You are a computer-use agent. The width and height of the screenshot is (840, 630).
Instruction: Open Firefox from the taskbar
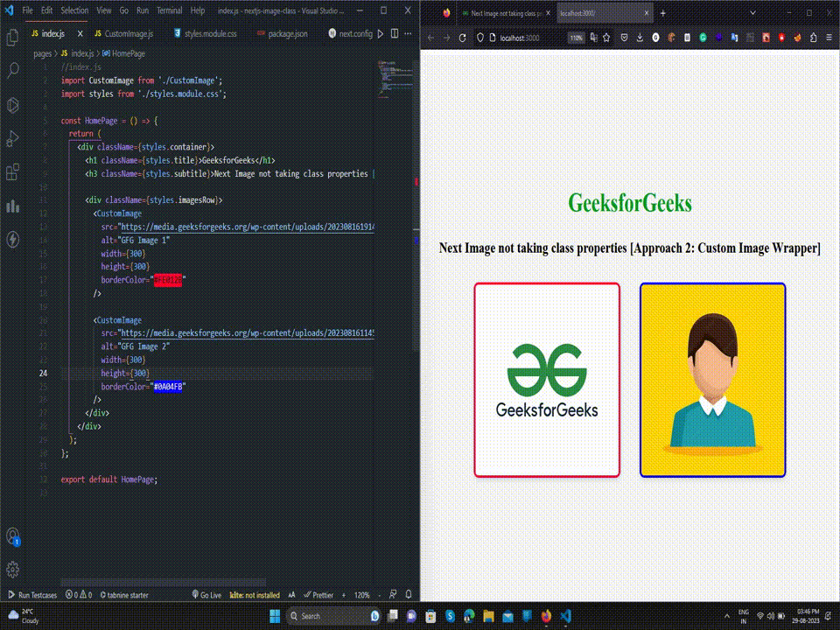[x=546, y=616]
